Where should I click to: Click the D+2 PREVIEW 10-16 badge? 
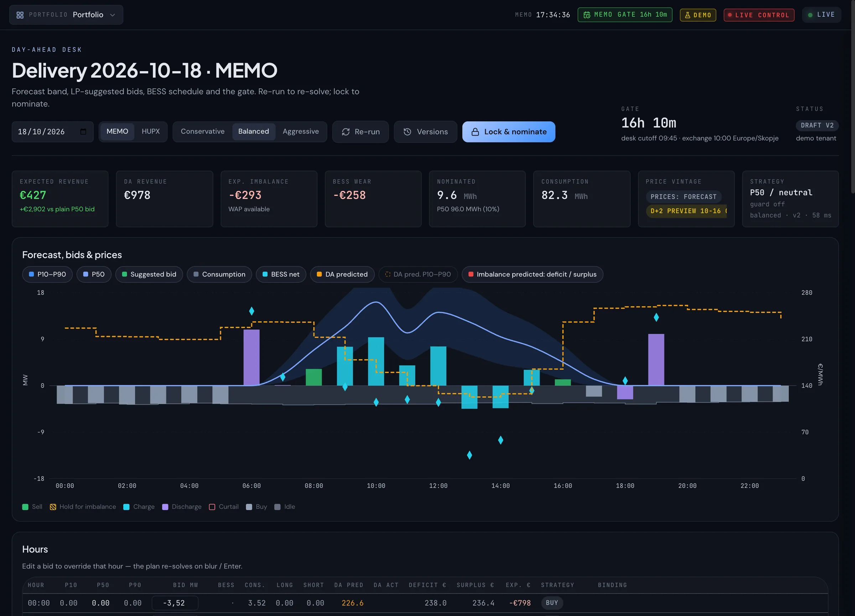tap(687, 211)
